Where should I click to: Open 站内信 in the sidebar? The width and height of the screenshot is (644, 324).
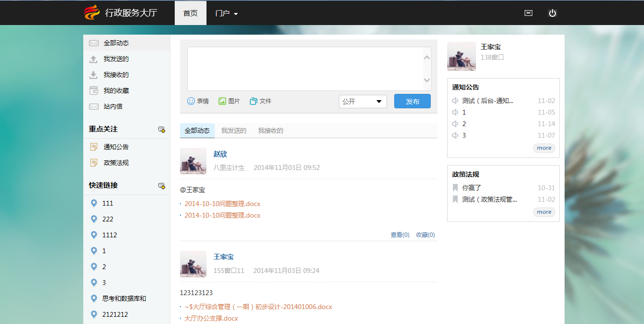pos(113,106)
